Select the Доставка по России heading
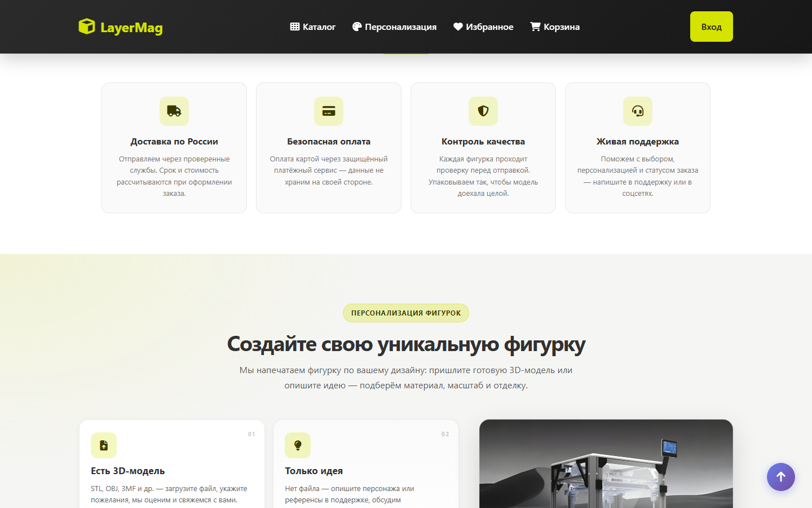 174,142
